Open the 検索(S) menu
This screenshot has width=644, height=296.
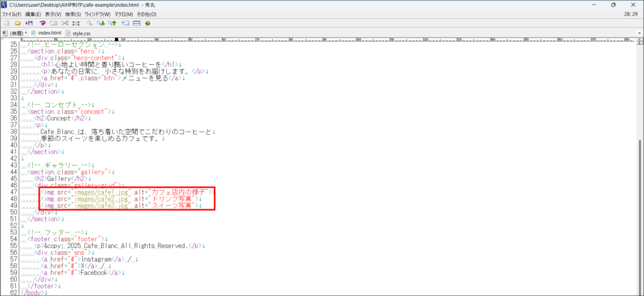[73, 14]
